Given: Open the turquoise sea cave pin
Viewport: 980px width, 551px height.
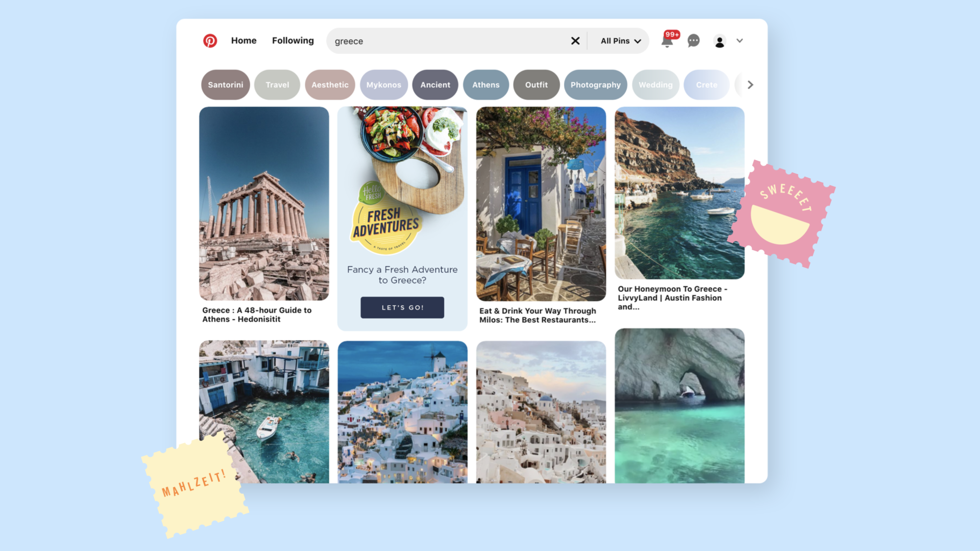Looking at the screenshot, I should pos(680,406).
